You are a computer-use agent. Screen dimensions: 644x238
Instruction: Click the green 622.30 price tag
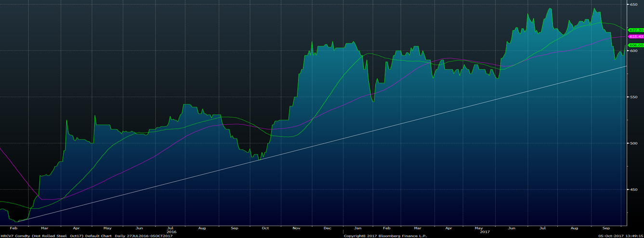coord(636,30)
